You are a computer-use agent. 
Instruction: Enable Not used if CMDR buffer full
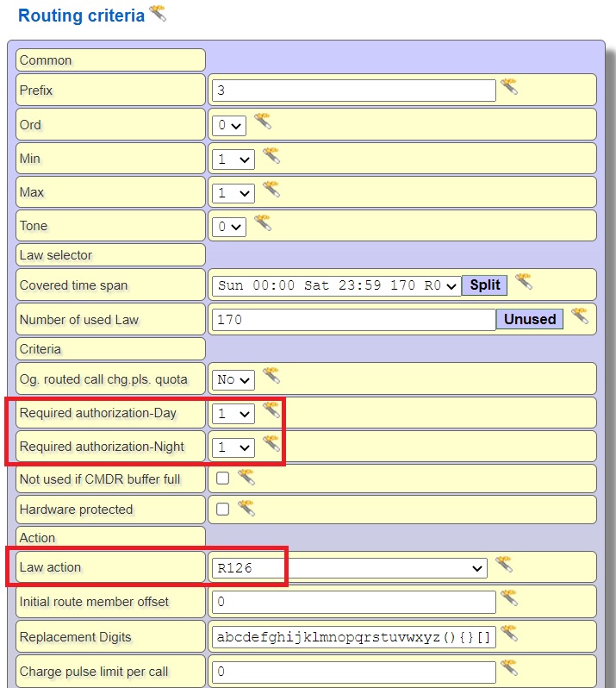(x=222, y=478)
